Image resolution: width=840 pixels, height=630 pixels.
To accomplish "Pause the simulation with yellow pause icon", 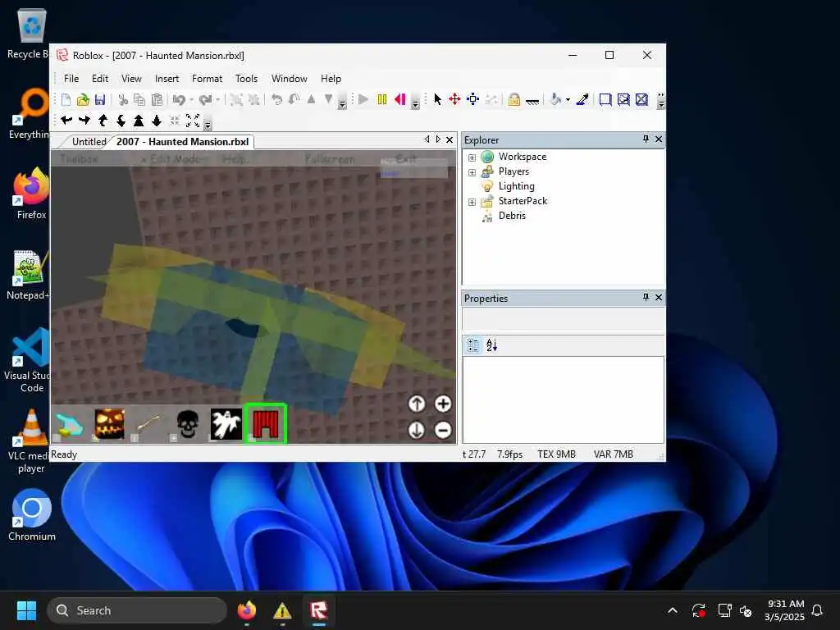I will pos(382,99).
